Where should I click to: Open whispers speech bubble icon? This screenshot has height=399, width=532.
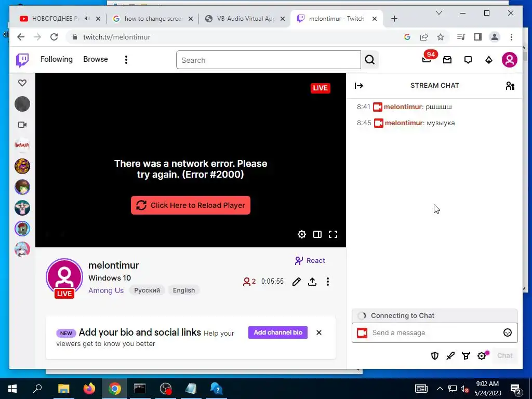[468, 60]
